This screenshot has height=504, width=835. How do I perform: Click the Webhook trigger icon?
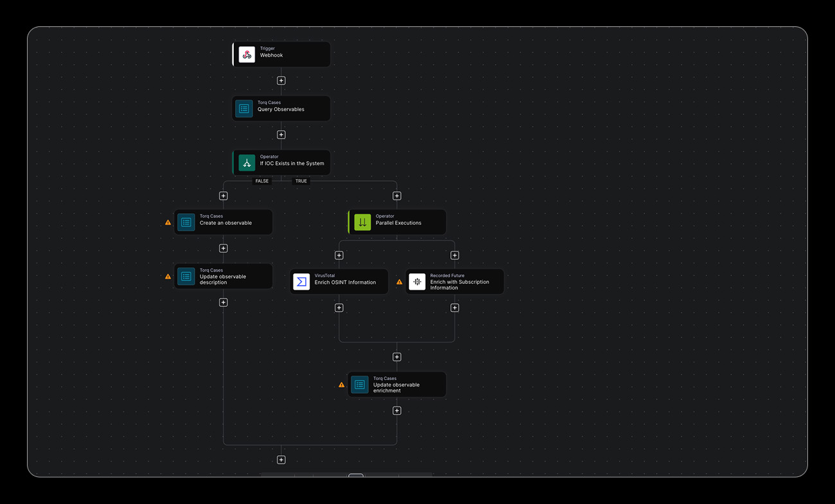247,55
